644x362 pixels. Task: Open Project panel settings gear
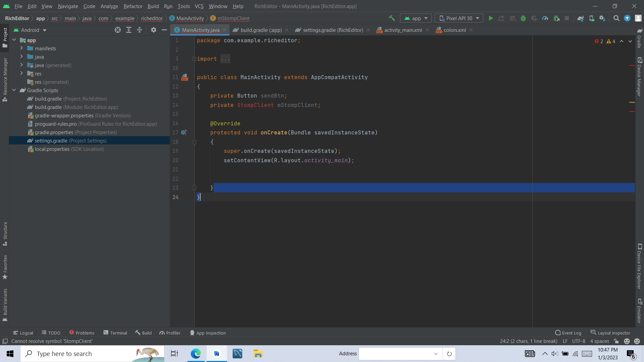tap(153, 30)
